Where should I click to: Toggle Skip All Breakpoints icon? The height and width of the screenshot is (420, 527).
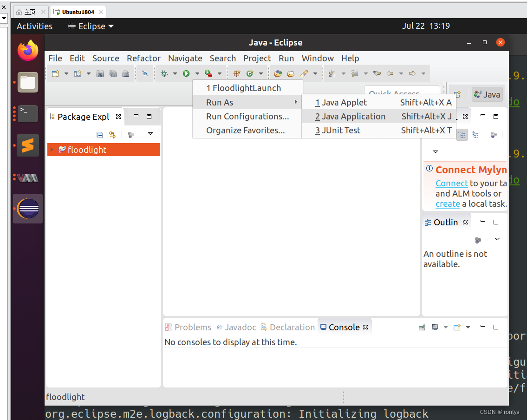(x=145, y=73)
